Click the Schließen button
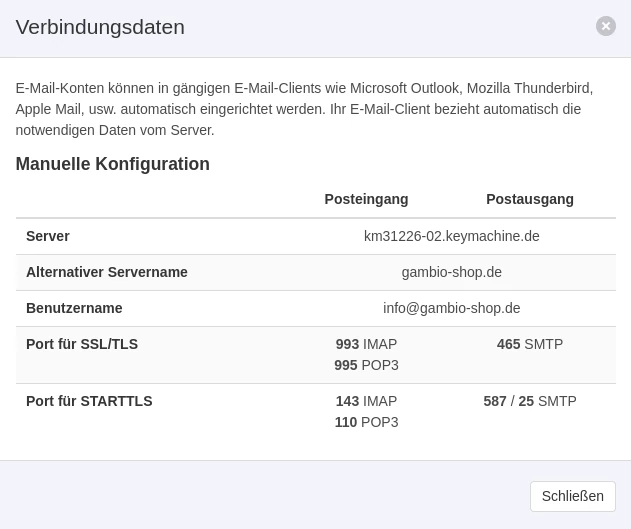The width and height of the screenshot is (631, 529). pos(573,496)
